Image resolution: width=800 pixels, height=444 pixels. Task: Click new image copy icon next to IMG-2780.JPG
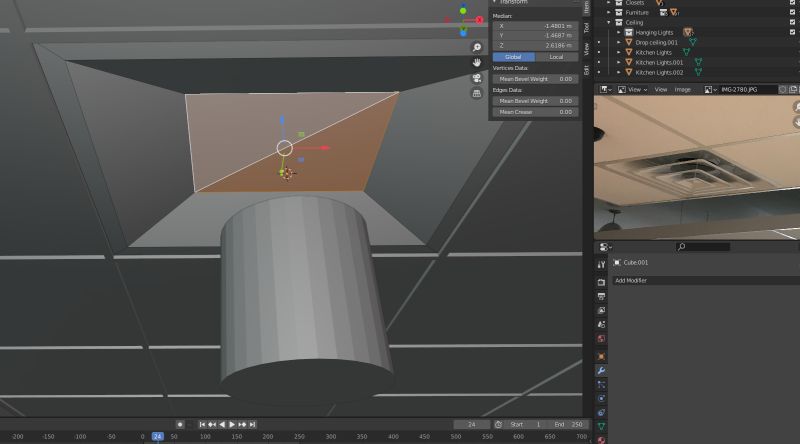793,89
